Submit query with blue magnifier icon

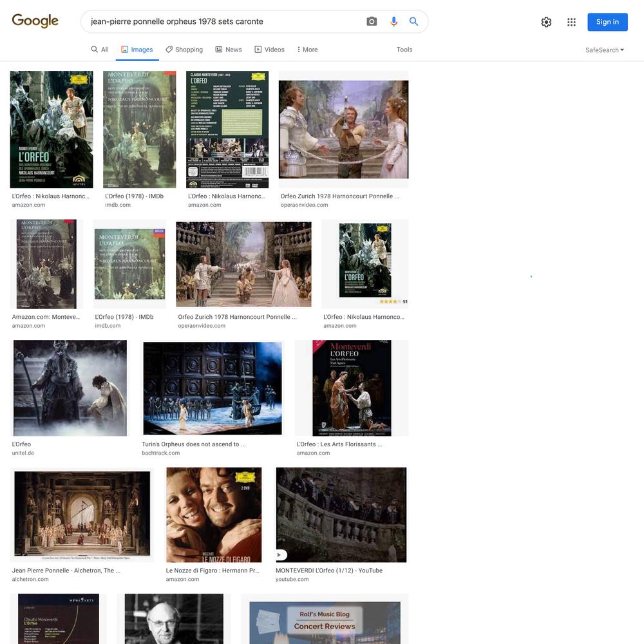pos(413,21)
